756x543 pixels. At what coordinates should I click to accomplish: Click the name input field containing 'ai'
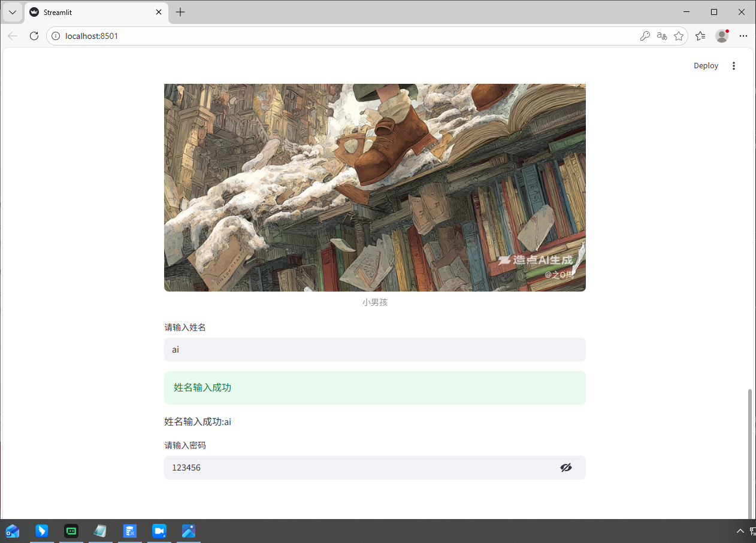[x=375, y=350]
